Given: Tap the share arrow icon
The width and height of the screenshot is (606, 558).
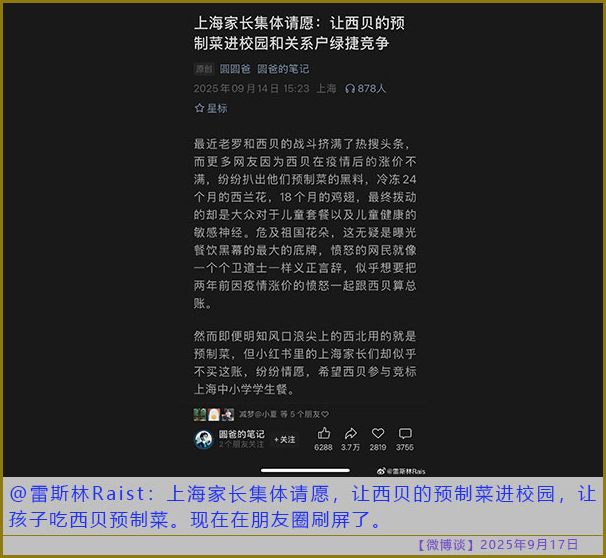Looking at the screenshot, I should click(351, 433).
